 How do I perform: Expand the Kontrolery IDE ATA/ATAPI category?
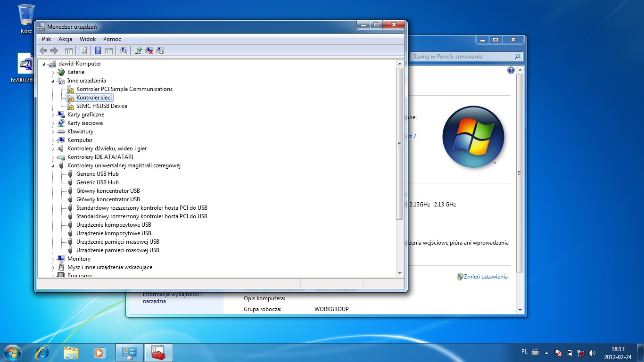point(53,157)
